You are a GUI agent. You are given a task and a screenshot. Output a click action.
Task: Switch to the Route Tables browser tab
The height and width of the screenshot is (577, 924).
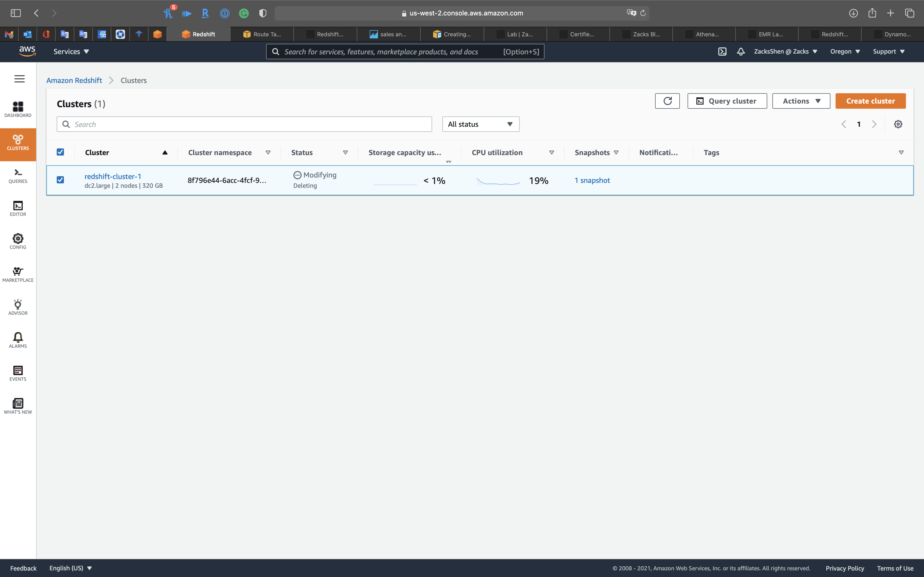(x=262, y=34)
